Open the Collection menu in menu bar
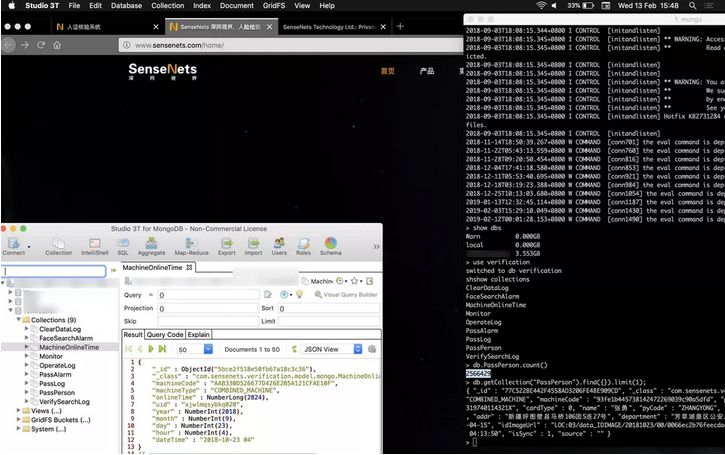725x455 pixels. click(x=167, y=6)
